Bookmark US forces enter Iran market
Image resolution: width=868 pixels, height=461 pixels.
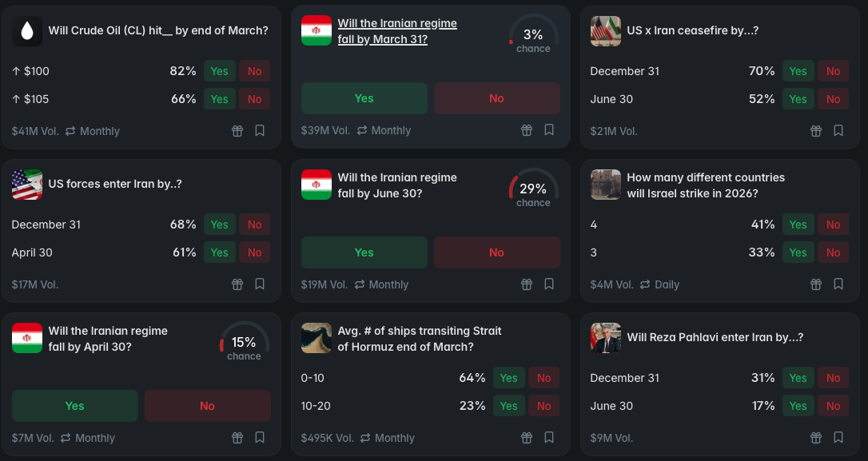(x=260, y=284)
